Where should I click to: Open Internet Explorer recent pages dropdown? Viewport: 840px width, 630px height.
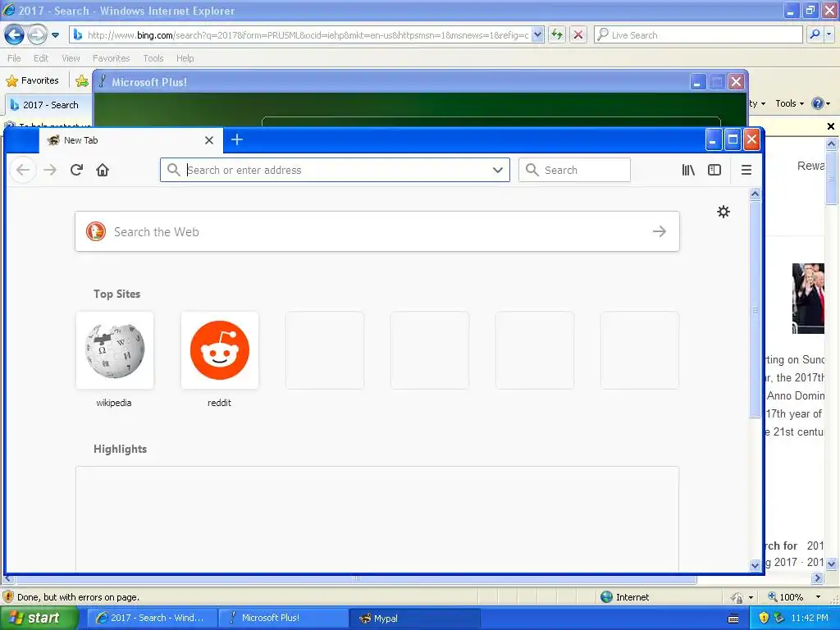[x=55, y=35]
